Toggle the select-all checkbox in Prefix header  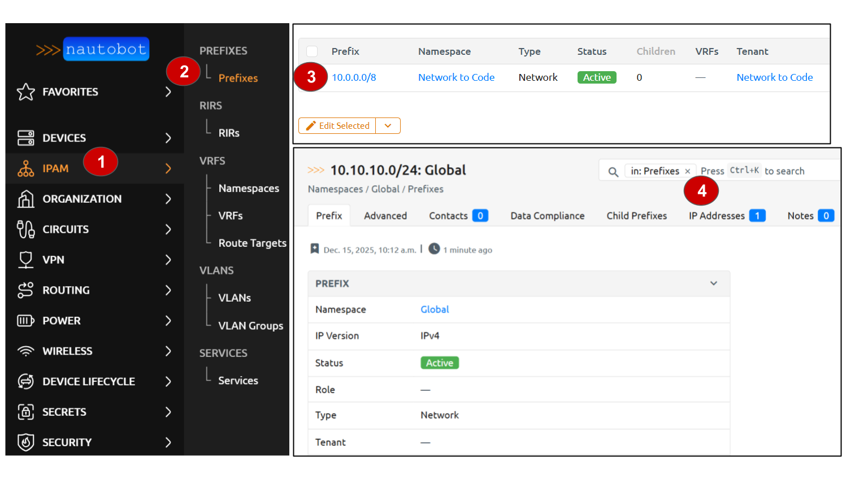point(312,51)
